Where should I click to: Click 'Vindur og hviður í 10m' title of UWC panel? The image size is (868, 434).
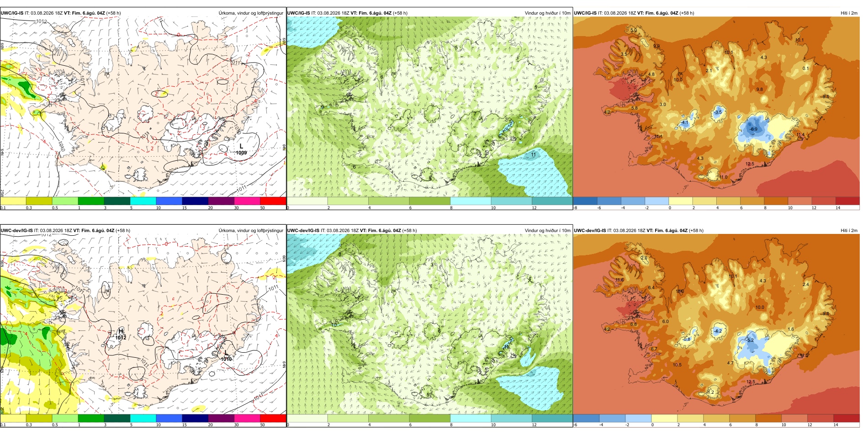(x=547, y=13)
